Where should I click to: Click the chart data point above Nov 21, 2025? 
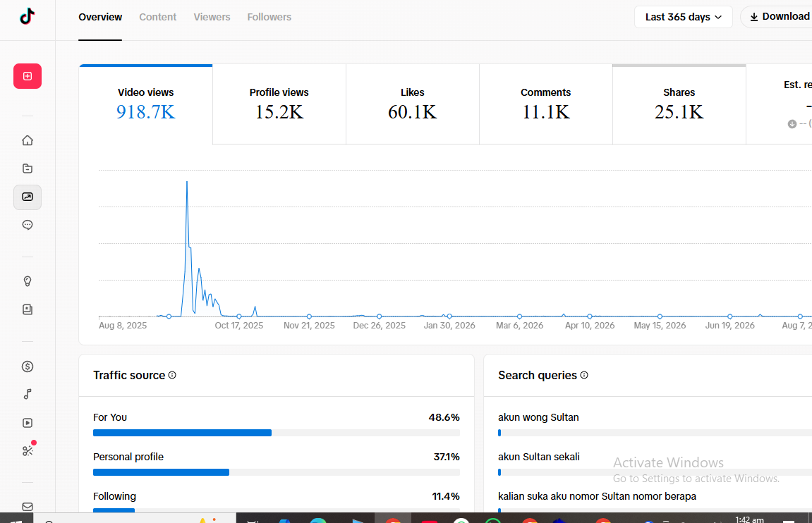309,316
